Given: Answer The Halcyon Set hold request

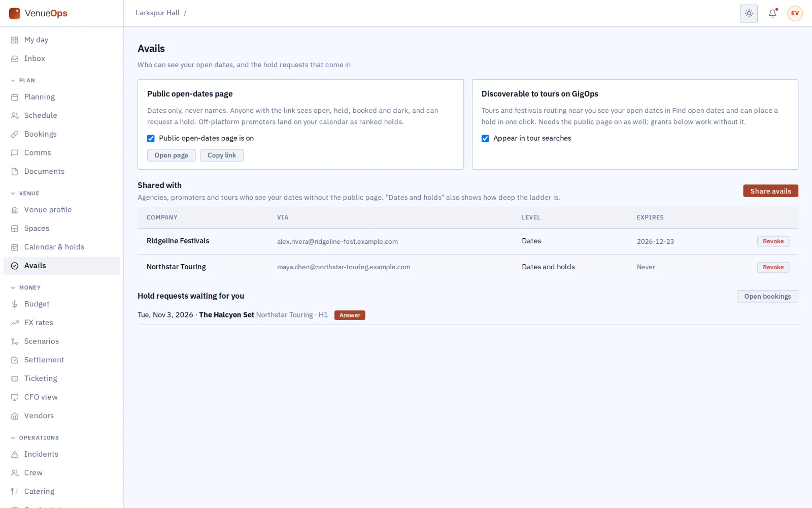Looking at the screenshot, I should coord(350,315).
